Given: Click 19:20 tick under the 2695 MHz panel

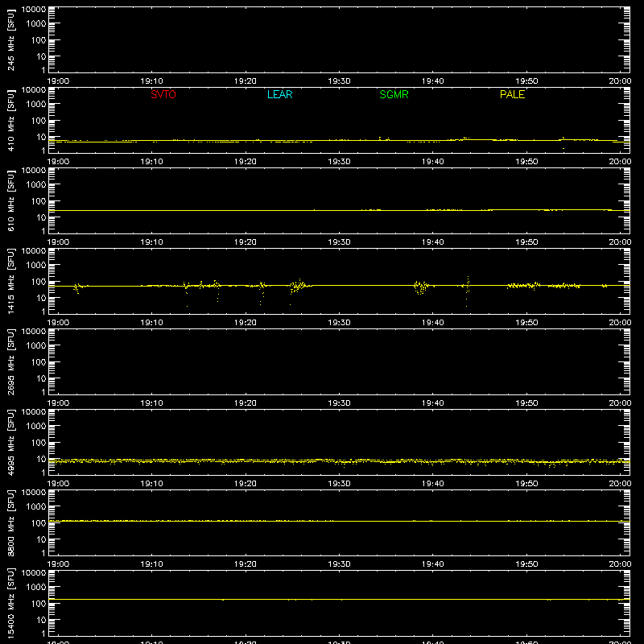Looking at the screenshot, I should point(246,403).
